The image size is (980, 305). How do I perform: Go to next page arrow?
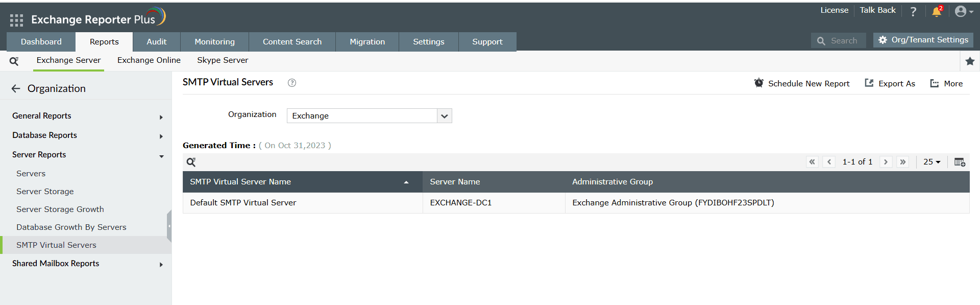click(886, 162)
